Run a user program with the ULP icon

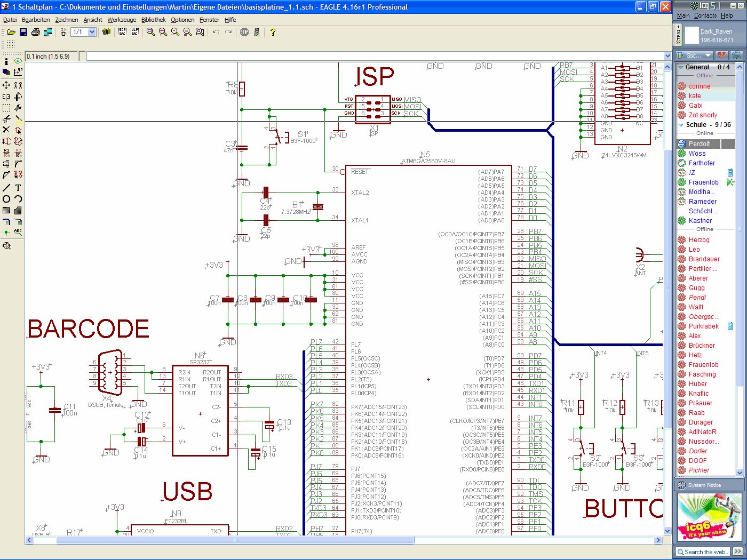click(x=134, y=32)
